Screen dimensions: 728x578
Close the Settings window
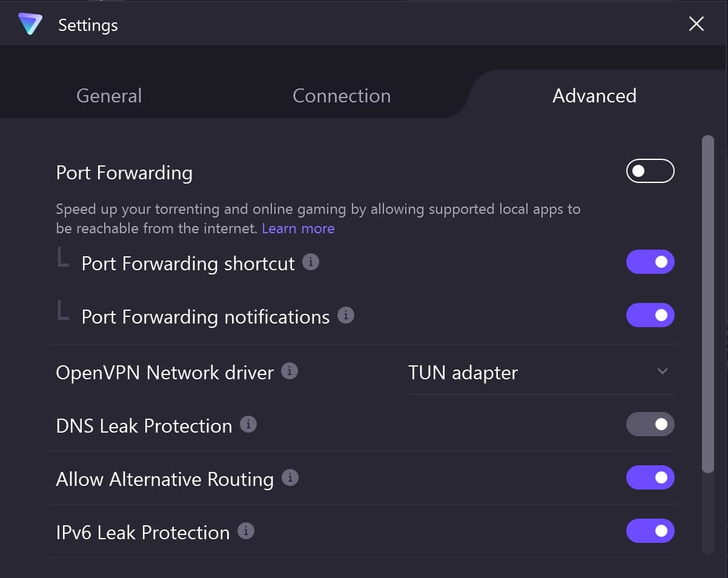[x=697, y=24]
